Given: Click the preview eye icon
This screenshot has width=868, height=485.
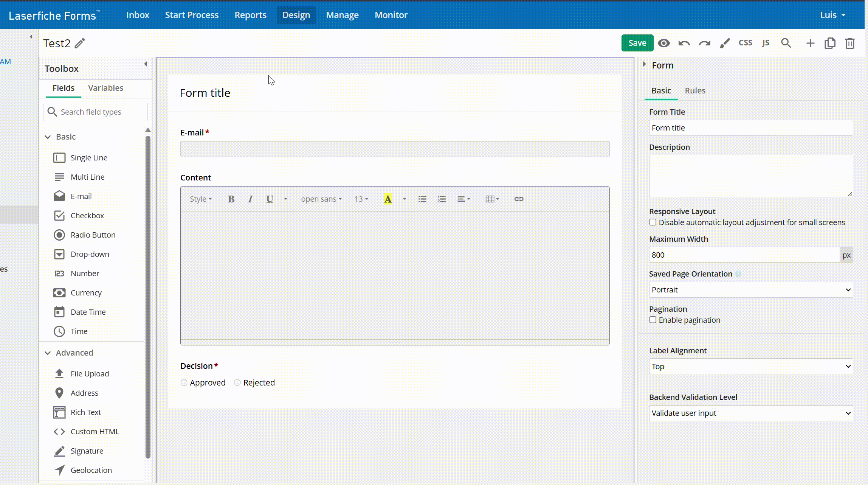Looking at the screenshot, I should click(x=663, y=43).
